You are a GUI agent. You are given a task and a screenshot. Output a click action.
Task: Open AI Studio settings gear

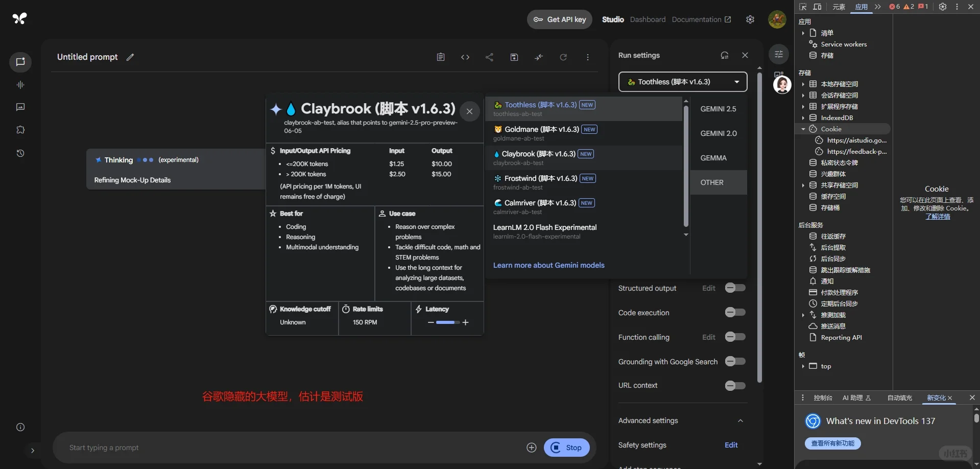750,19
